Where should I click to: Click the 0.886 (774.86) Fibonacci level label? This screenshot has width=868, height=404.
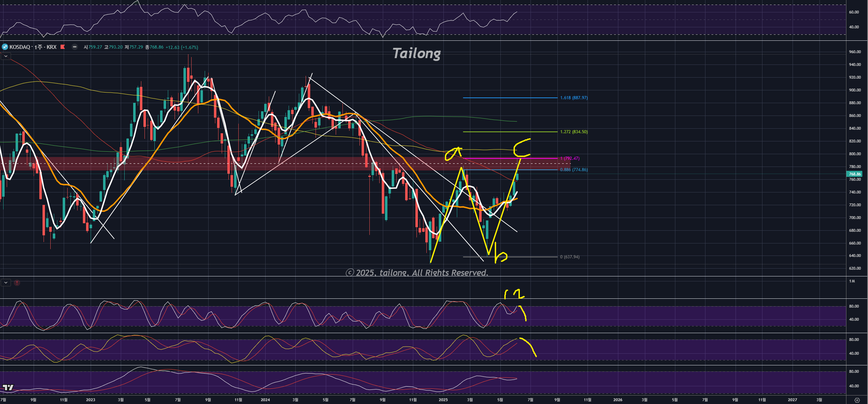(574, 170)
